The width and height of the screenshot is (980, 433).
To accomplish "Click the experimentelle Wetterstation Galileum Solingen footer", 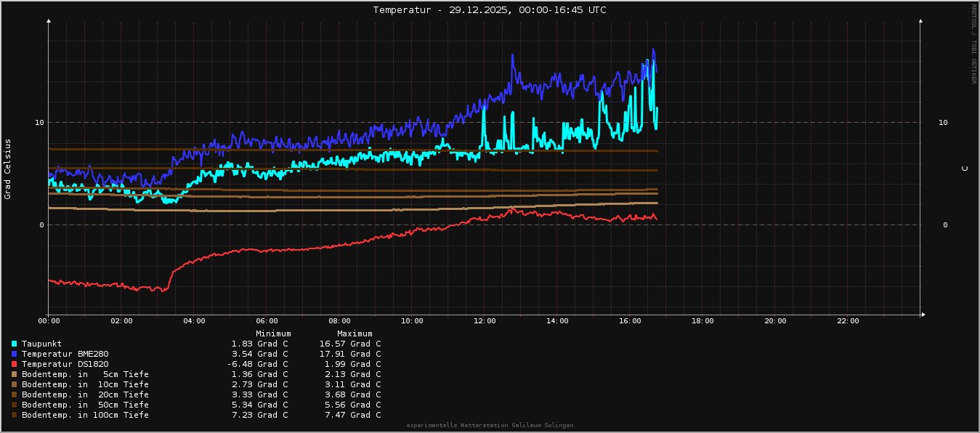I will [x=490, y=425].
